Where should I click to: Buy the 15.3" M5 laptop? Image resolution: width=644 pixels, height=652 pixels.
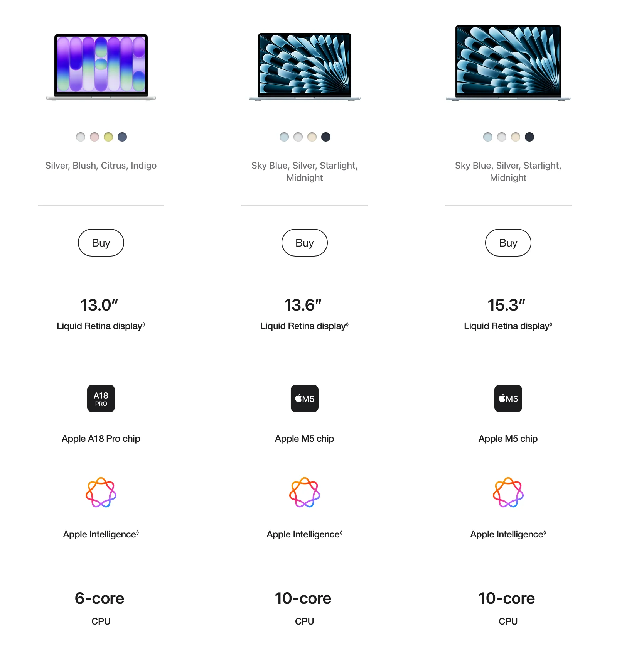point(508,243)
